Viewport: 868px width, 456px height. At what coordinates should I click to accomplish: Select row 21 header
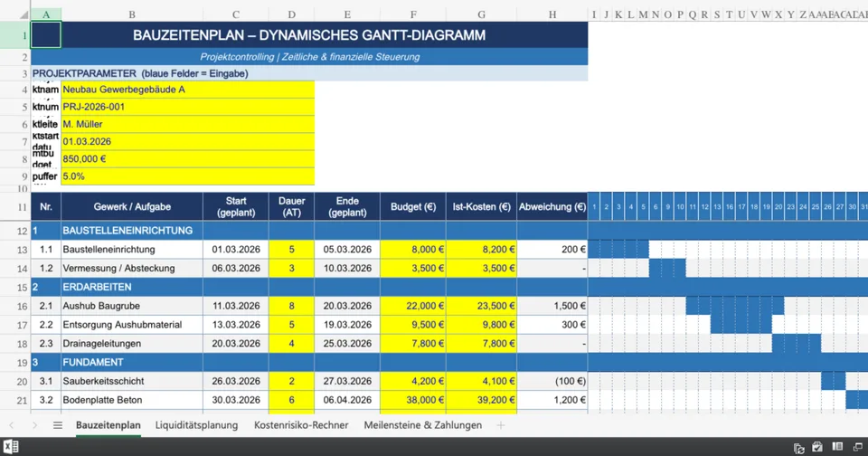pos(15,400)
